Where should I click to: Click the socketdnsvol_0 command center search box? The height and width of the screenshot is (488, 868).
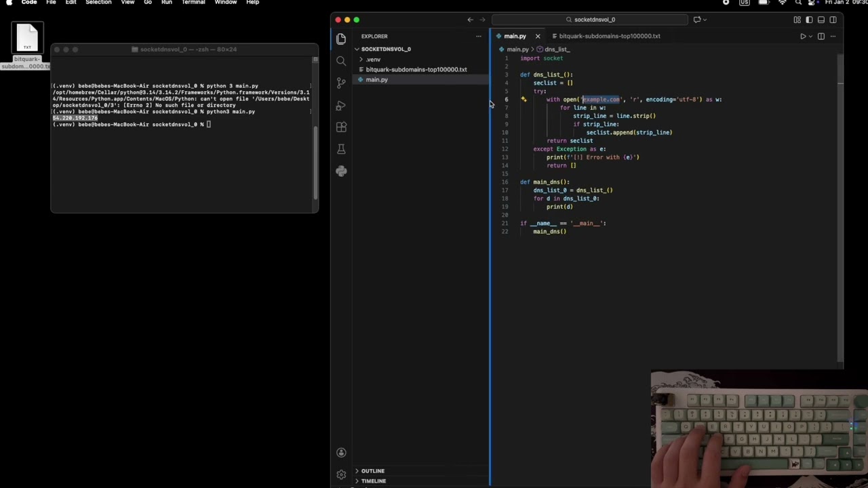[591, 20]
